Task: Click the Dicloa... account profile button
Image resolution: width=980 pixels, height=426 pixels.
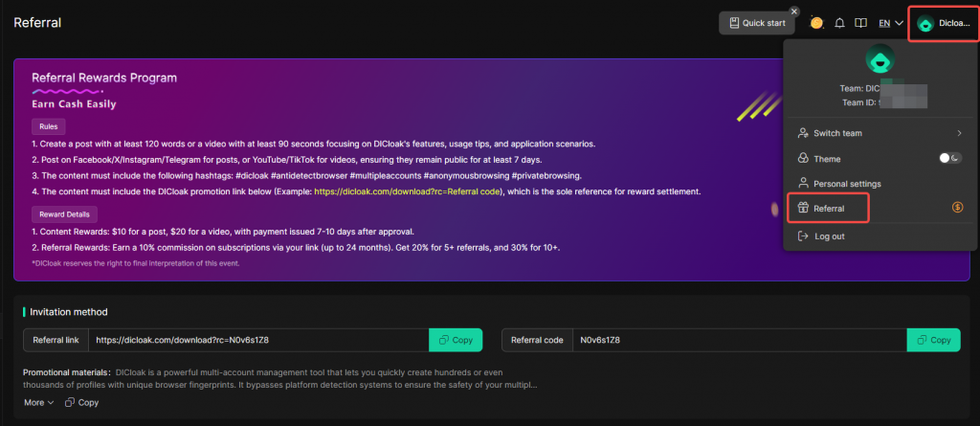Action: click(943, 23)
